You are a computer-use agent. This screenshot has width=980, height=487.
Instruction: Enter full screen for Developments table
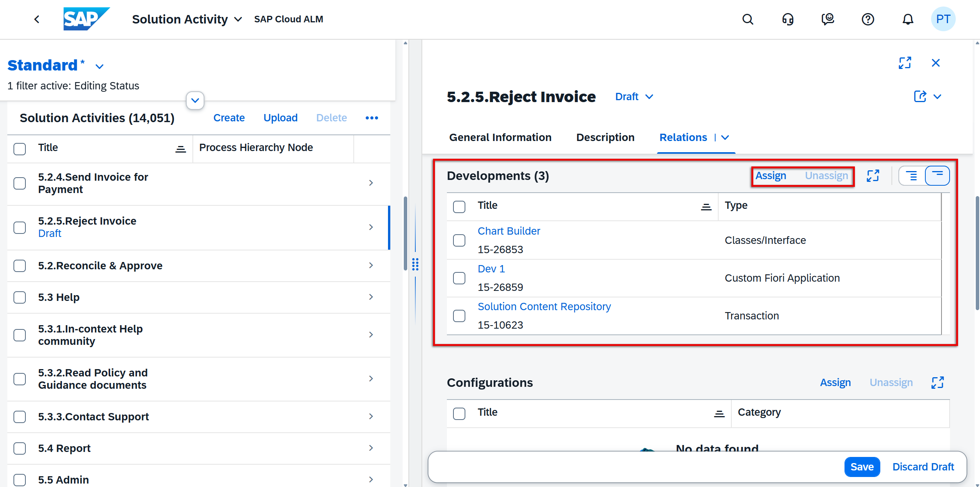(873, 176)
